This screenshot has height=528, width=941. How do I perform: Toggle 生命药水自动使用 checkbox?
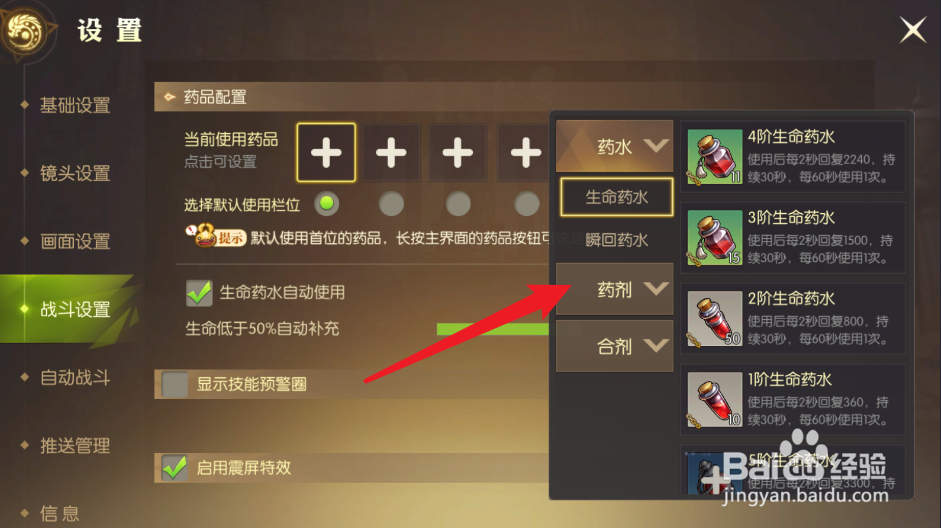tap(199, 293)
